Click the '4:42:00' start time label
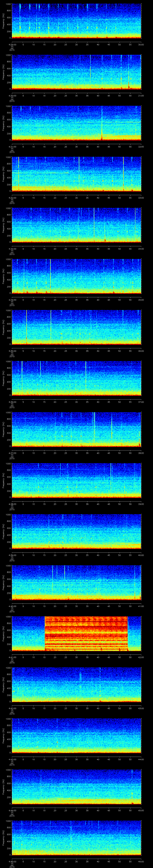 pyautogui.click(x=12, y=708)
